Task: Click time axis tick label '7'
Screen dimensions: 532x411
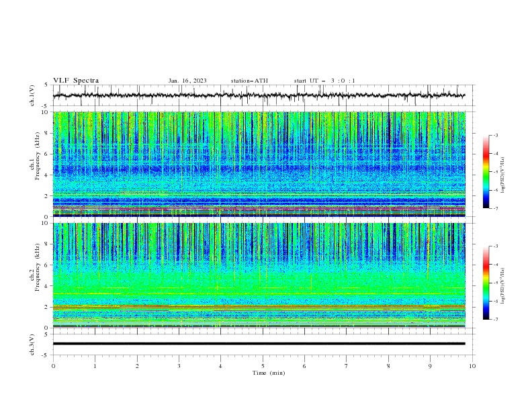Action: tap(347, 366)
